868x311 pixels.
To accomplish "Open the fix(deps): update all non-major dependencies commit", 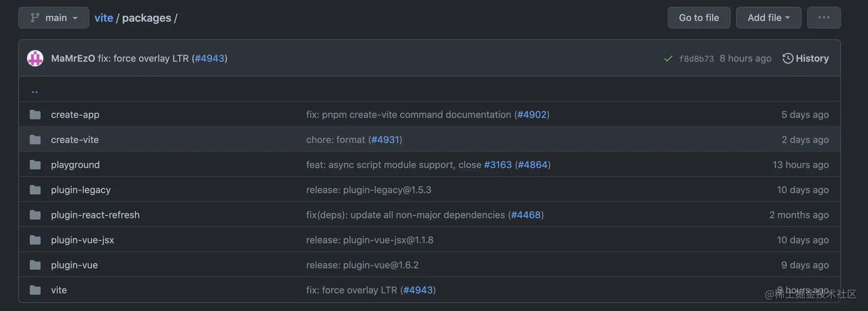I will [405, 215].
